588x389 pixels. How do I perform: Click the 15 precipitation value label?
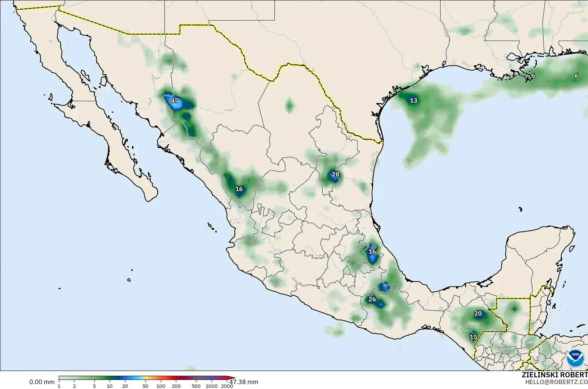pyautogui.click(x=473, y=337)
